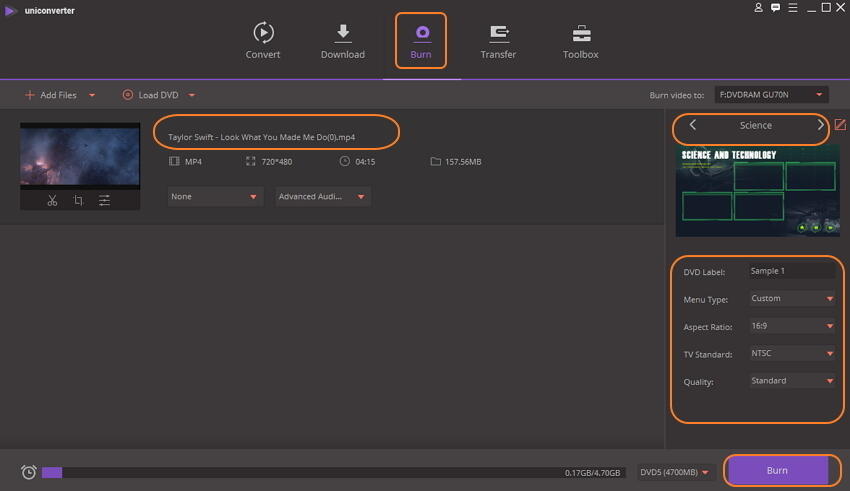Open the Convert tab
Viewport: 850px width, 491px height.
pyautogui.click(x=263, y=41)
